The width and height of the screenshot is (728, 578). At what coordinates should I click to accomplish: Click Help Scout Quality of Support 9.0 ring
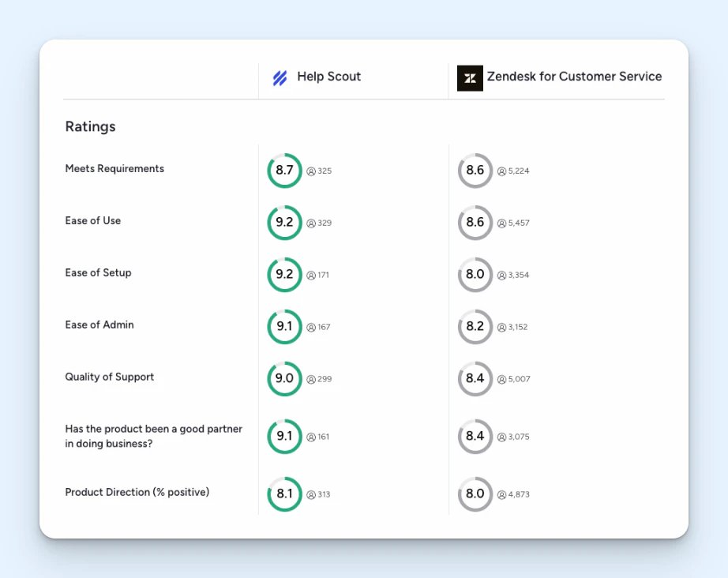coord(284,378)
